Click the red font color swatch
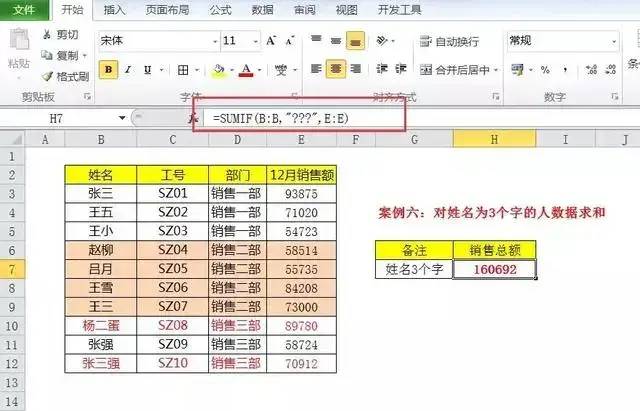The height and width of the screenshot is (411, 640). point(246,70)
